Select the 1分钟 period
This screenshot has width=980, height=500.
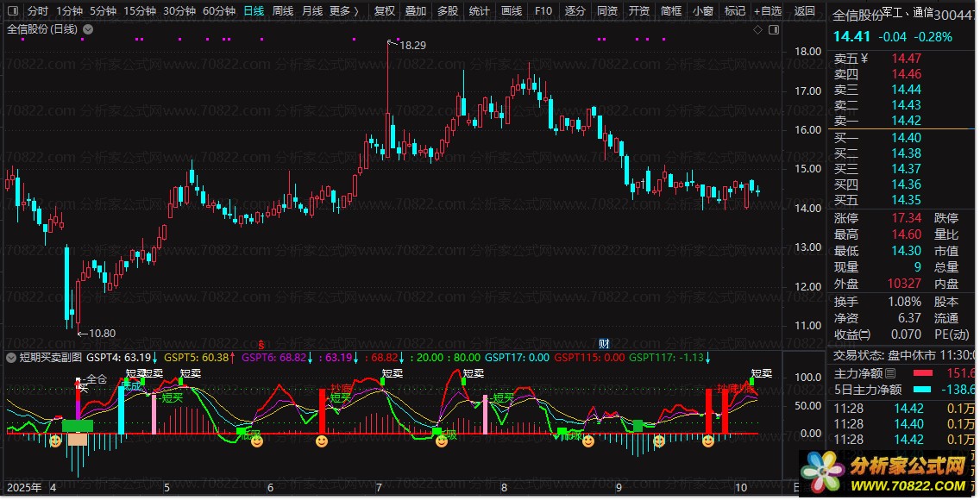69,10
